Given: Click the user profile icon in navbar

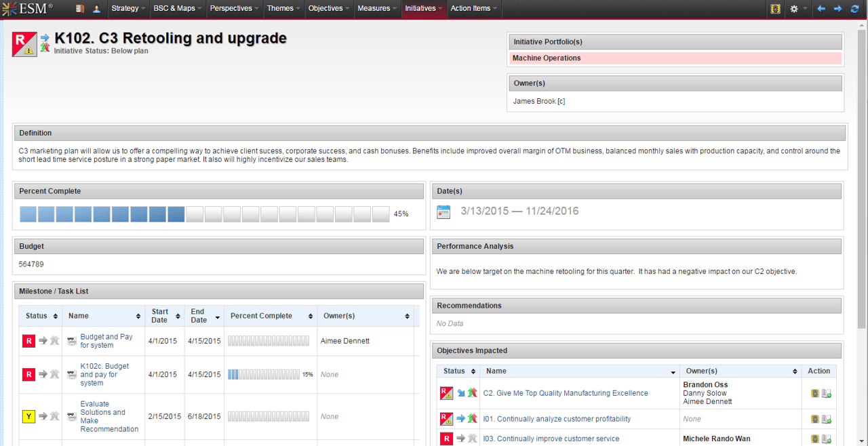Looking at the screenshot, I should (x=96, y=9).
